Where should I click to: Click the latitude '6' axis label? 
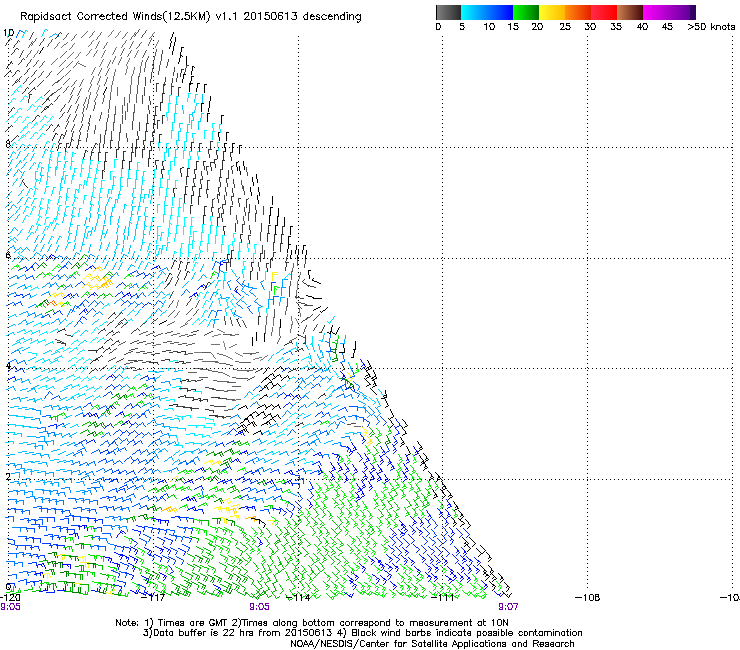click(x=8, y=255)
